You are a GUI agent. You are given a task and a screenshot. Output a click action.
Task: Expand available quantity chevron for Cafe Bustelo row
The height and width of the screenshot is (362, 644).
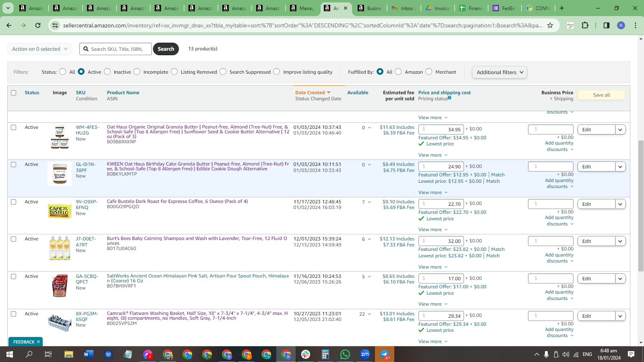click(369, 202)
